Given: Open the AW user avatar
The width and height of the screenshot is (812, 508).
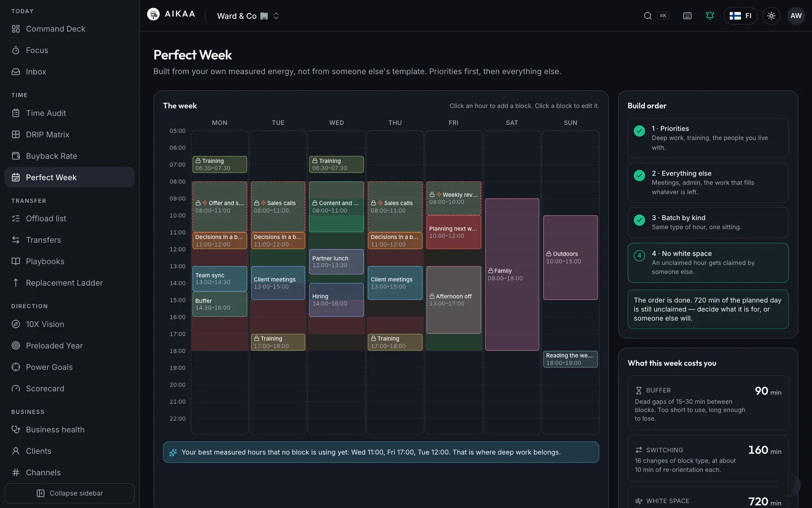Looking at the screenshot, I should [796, 16].
